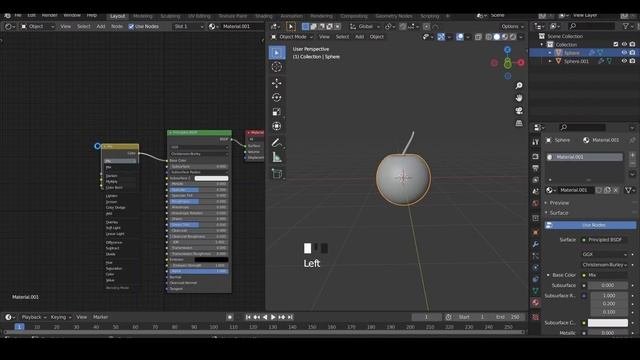
Task: Click the red X axis on navigation gizmo
Action: pyautogui.click(x=521, y=62)
